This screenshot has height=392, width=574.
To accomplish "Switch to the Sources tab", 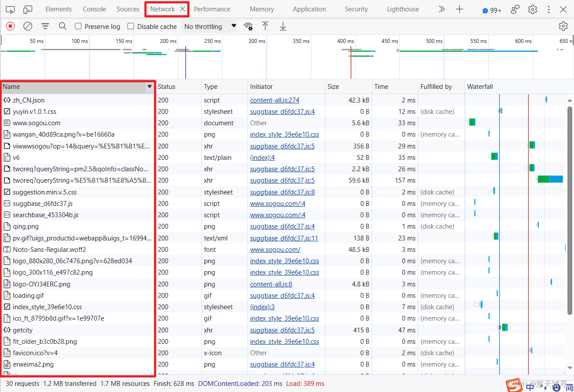I will 128,9.
